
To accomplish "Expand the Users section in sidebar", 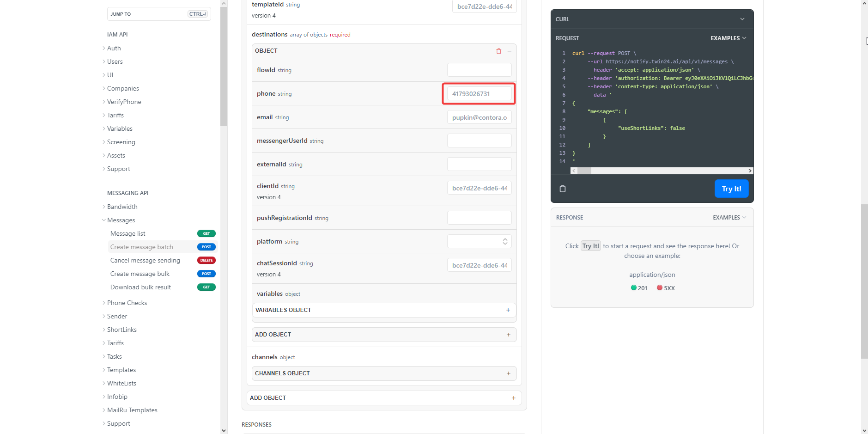I will click(x=115, y=61).
